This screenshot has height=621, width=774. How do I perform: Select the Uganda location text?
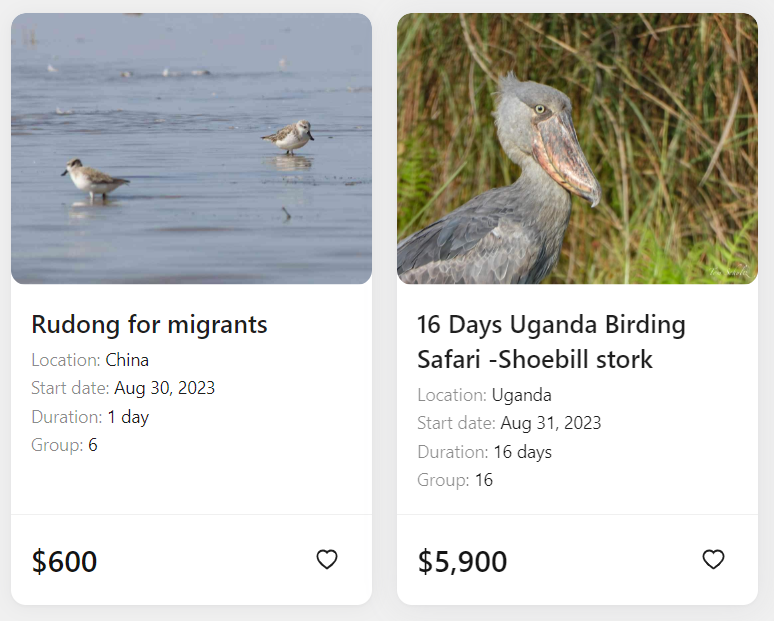point(522,395)
